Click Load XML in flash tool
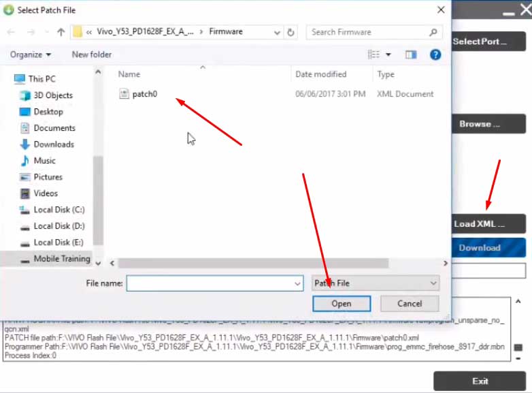The image size is (532, 393). click(x=489, y=224)
